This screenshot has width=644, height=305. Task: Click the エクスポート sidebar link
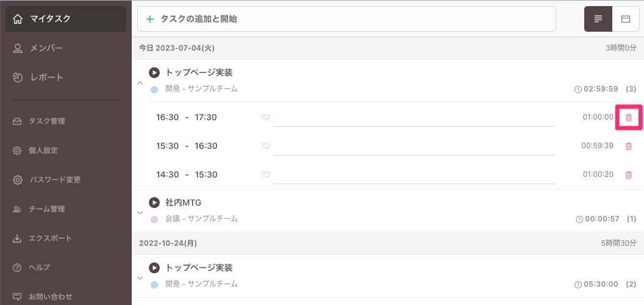(x=50, y=238)
